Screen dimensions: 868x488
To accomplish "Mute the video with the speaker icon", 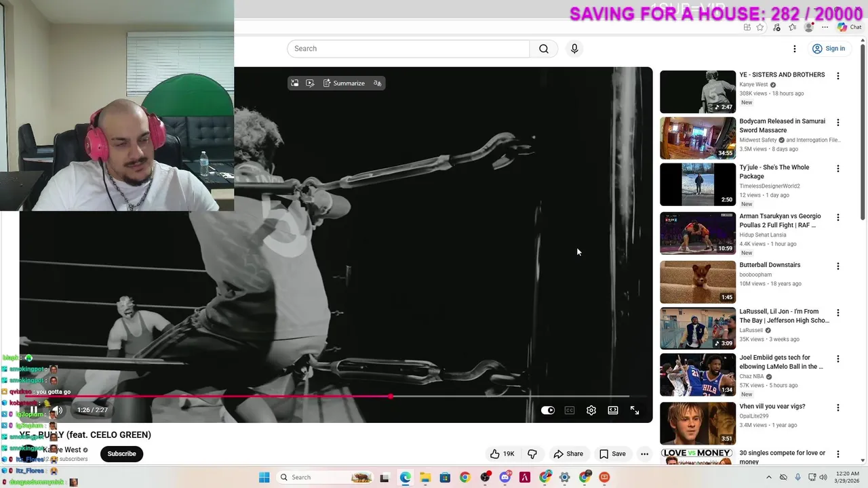I will point(58,410).
